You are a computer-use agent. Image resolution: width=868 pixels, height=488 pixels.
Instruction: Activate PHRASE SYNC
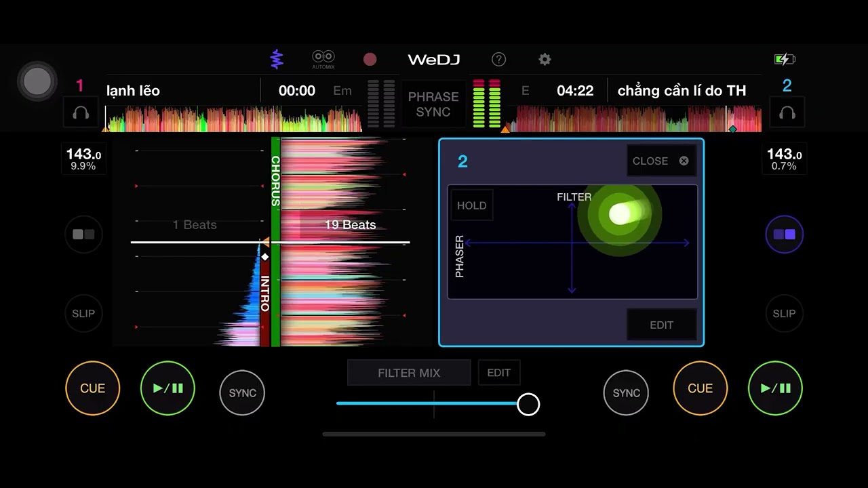(x=433, y=104)
